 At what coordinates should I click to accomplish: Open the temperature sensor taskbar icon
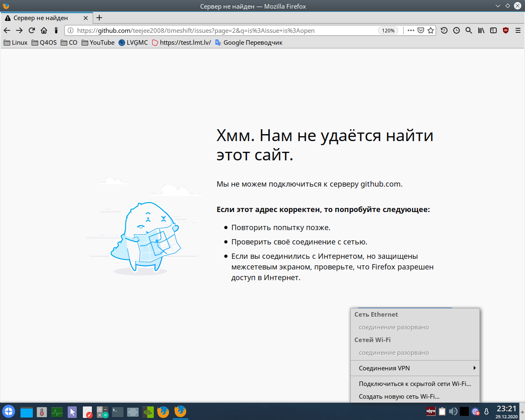[x=42, y=412]
